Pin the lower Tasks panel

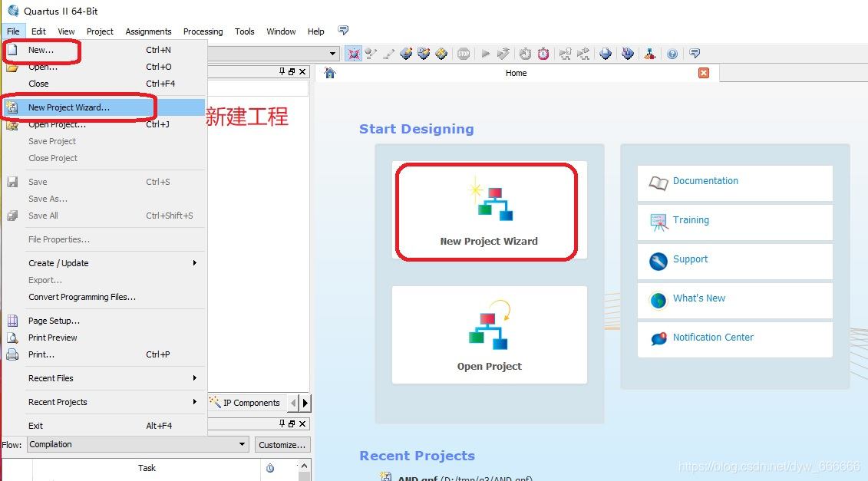pos(282,423)
